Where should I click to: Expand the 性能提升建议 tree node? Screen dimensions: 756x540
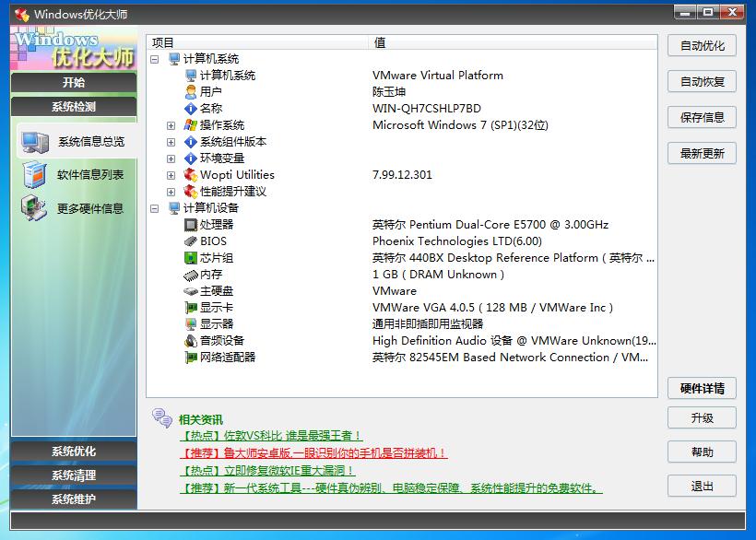pyautogui.click(x=171, y=191)
